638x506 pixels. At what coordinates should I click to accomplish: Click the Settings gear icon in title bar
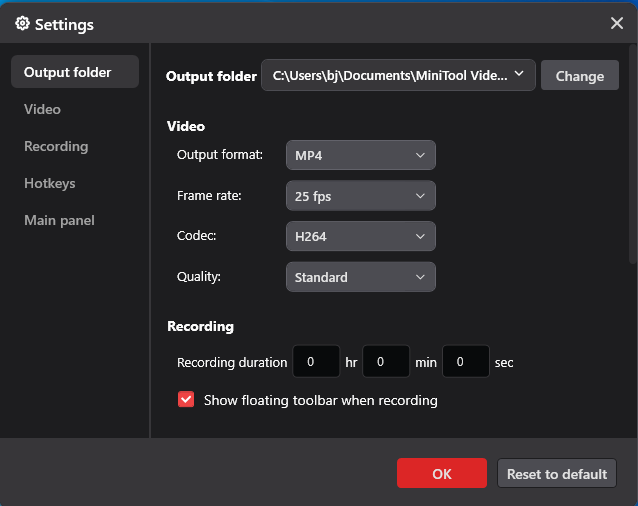[22, 23]
